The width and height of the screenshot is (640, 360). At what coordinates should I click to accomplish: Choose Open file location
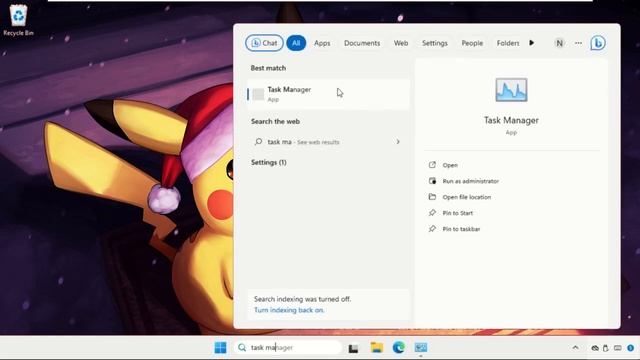(x=467, y=197)
